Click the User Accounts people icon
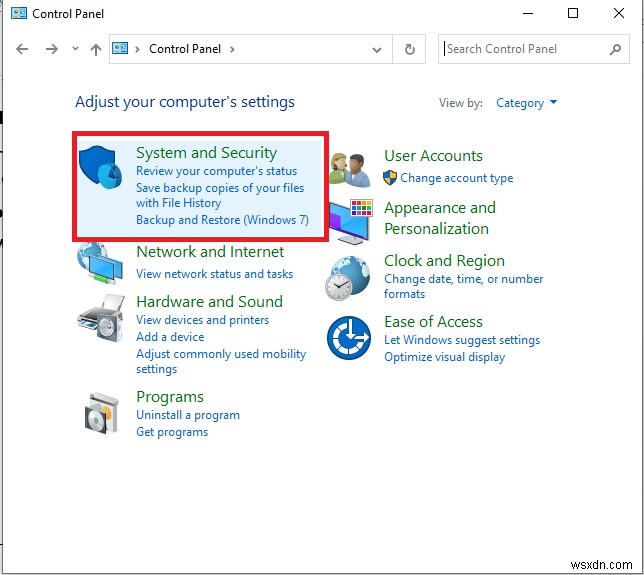 pos(350,168)
